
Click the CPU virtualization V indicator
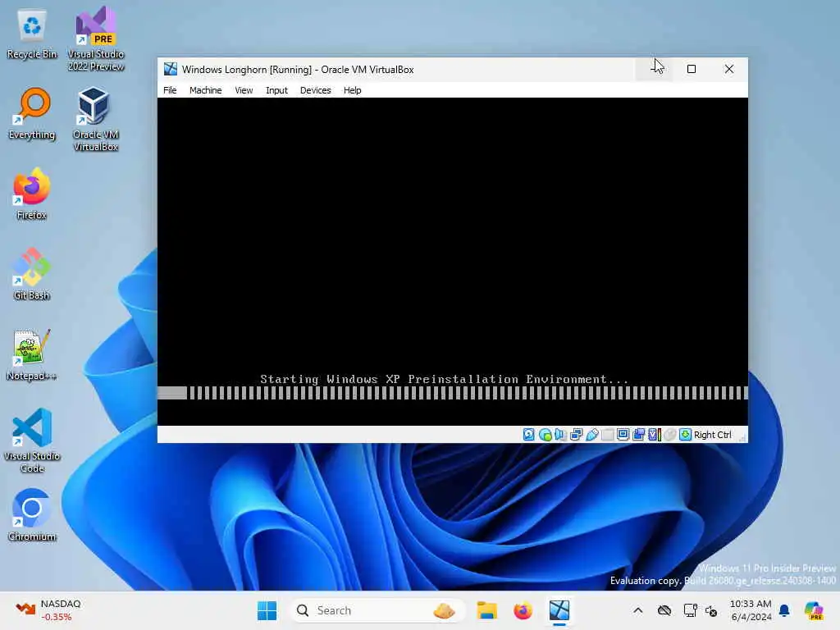654,435
